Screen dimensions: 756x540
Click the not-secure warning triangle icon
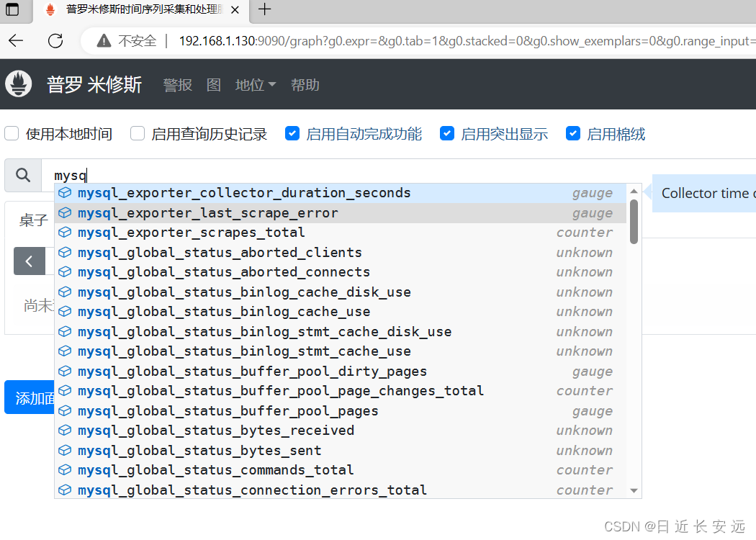pos(104,41)
